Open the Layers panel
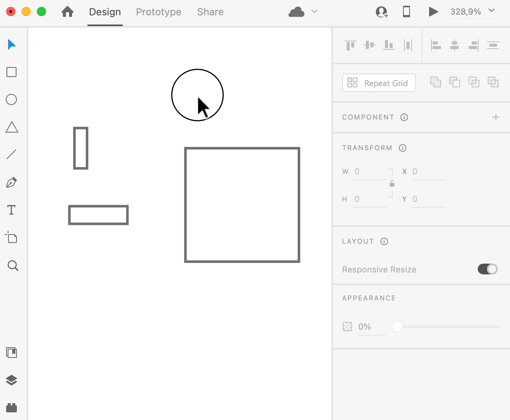Viewport: 510px width, 420px height. (12, 380)
